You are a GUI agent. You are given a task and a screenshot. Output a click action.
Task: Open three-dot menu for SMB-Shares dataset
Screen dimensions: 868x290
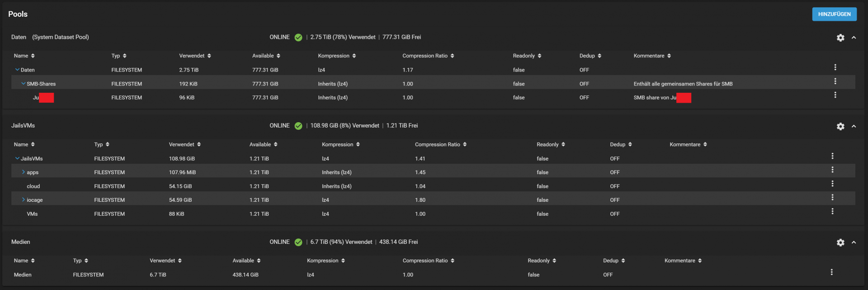tap(835, 81)
